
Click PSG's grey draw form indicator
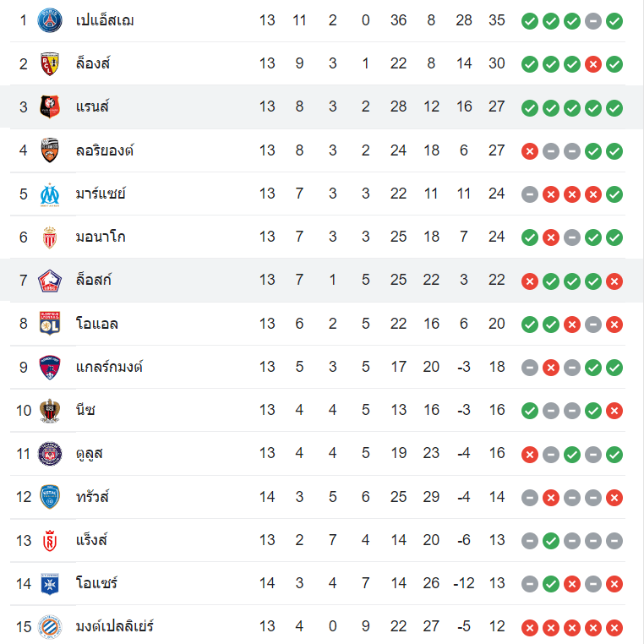pos(593,20)
